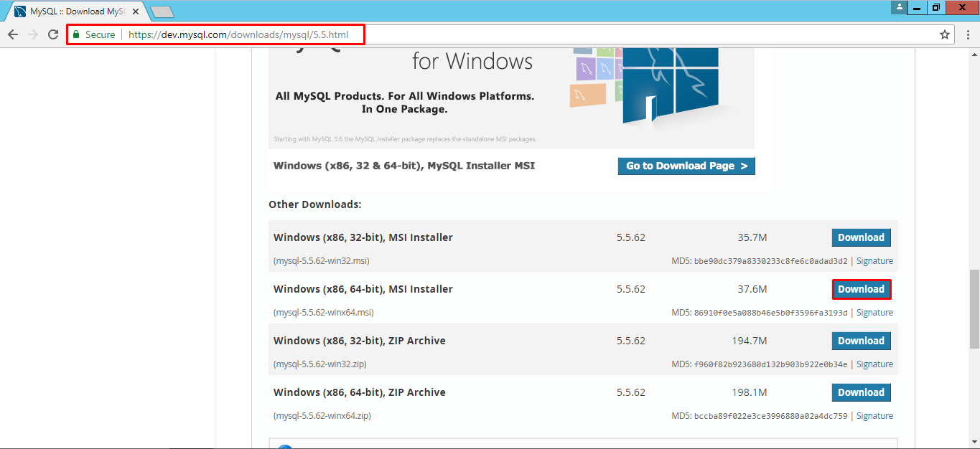980x449 pixels.
Task: Click MD5 hash 86910f0e5a088b46e5b0f3596fa3193d
Action: click(x=770, y=313)
